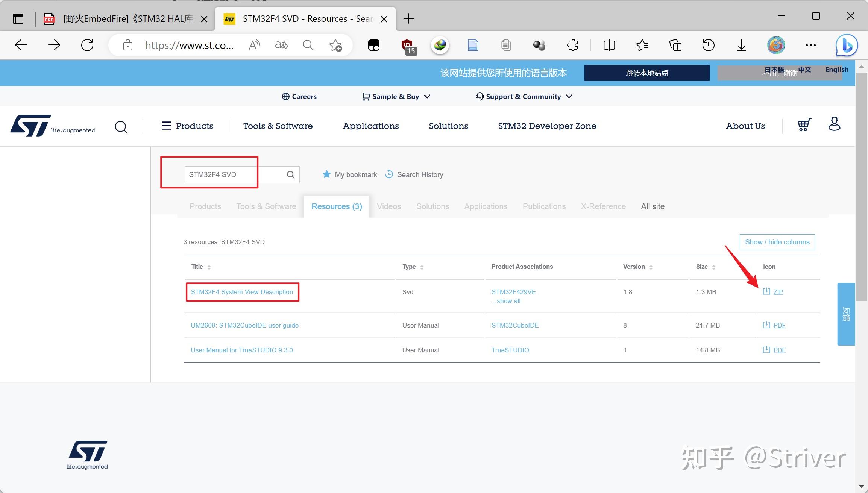Open the Products hamburger menu
This screenshot has height=493, width=868.
[187, 126]
